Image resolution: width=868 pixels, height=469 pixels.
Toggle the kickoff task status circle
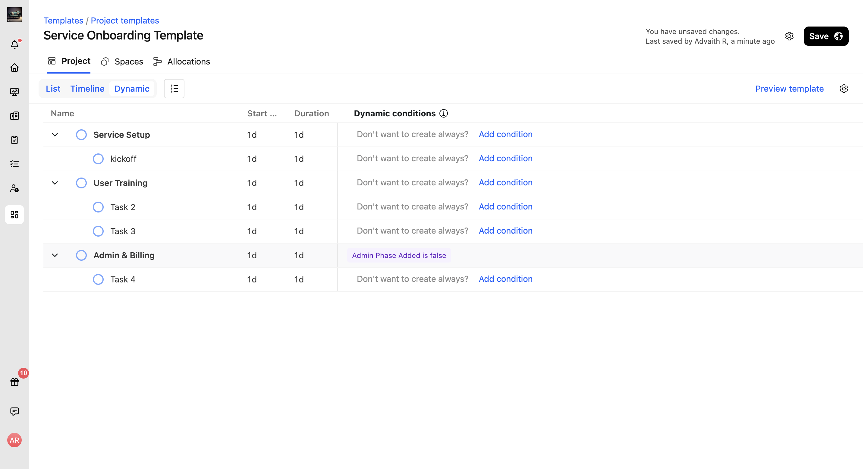pos(98,159)
